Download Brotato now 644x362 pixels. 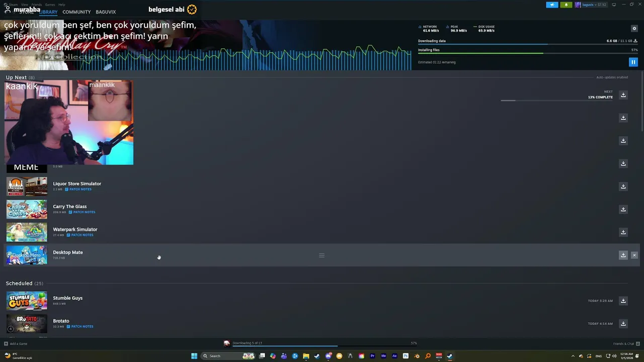pos(623,324)
